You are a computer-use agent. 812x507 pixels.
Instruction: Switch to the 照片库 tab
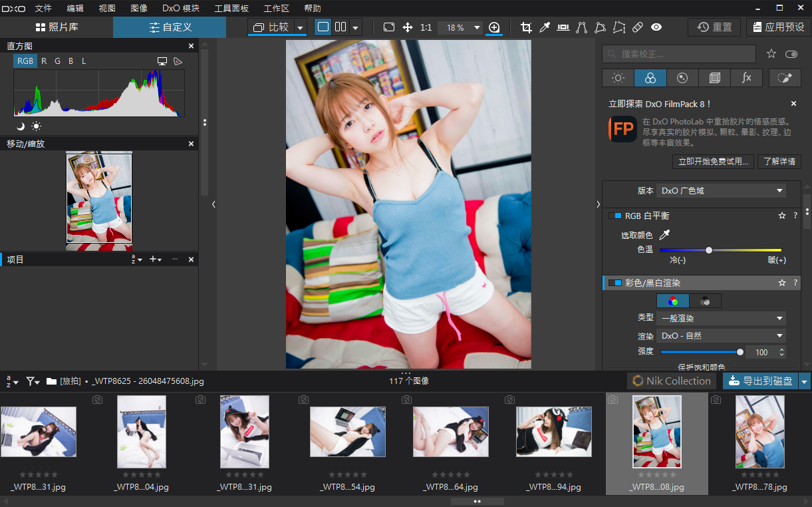click(x=57, y=27)
